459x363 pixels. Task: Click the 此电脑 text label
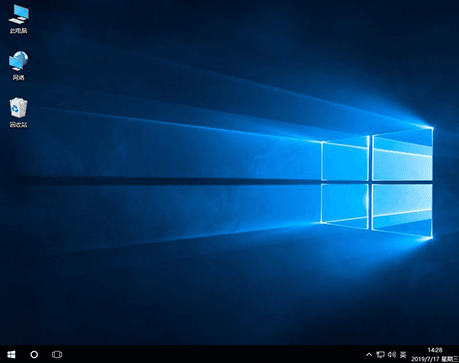(18, 31)
